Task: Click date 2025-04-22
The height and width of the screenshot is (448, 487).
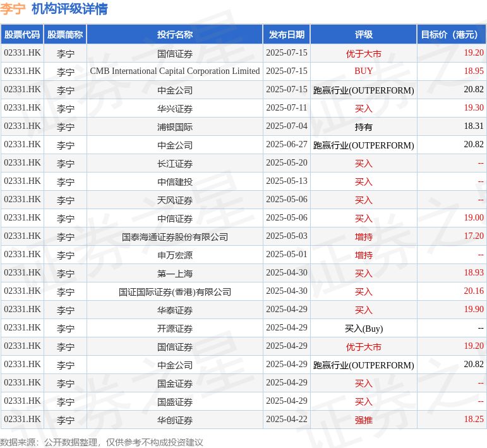Action: tap(287, 420)
